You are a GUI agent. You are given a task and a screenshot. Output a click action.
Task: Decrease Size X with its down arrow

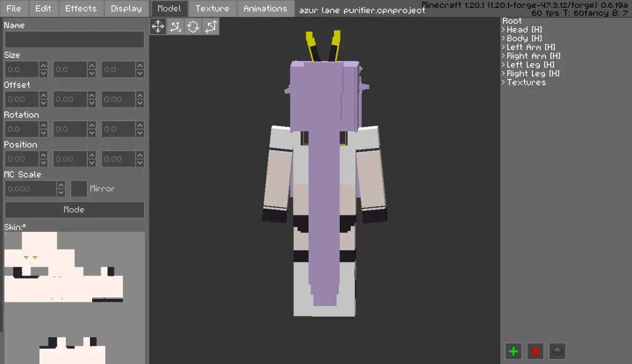[43, 74]
